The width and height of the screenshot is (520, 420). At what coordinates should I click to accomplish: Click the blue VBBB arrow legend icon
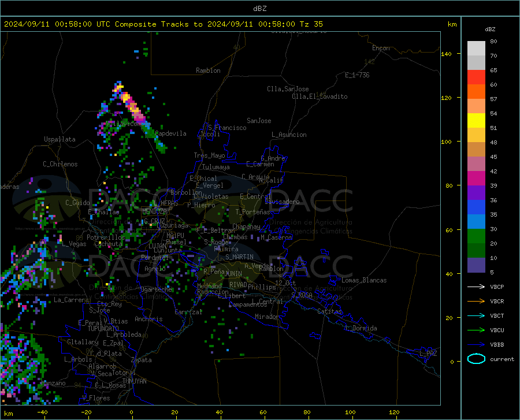click(x=476, y=345)
